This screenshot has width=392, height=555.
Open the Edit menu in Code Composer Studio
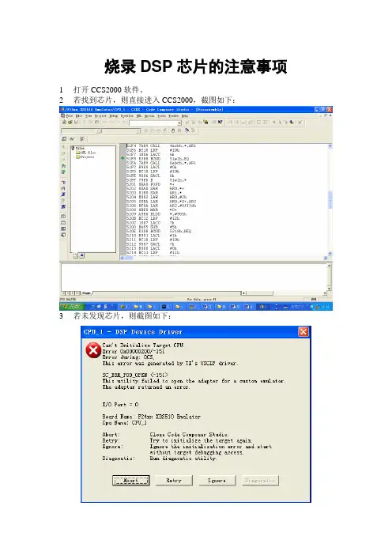[x=78, y=115]
